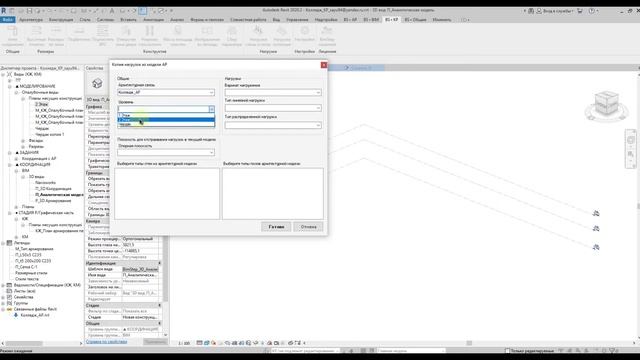Click the Отмена button

coord(309,227)
